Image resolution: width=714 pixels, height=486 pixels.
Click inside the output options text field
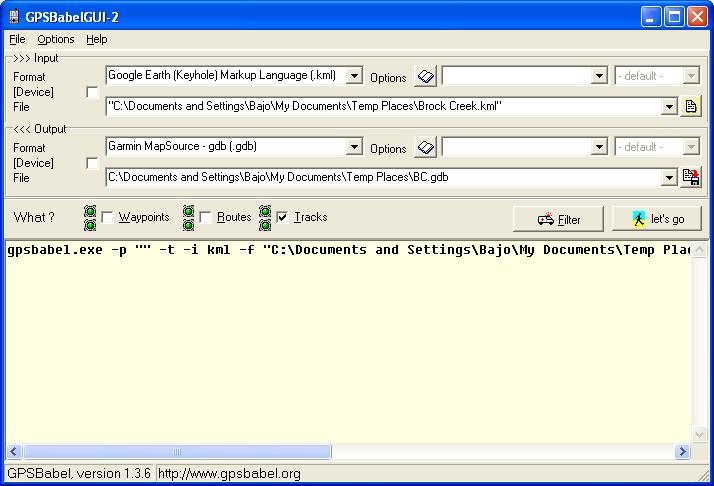point(517,147)
